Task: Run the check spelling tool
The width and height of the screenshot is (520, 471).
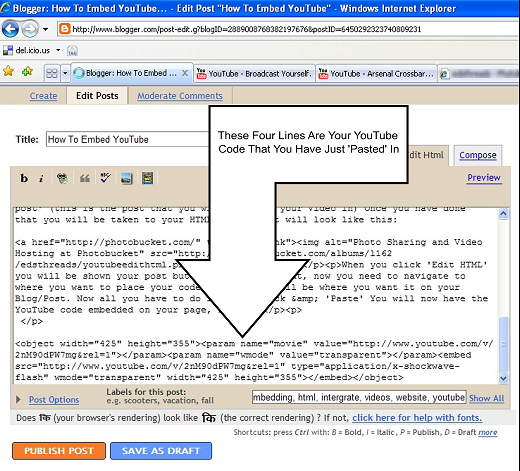Action: tap(106, 178)
